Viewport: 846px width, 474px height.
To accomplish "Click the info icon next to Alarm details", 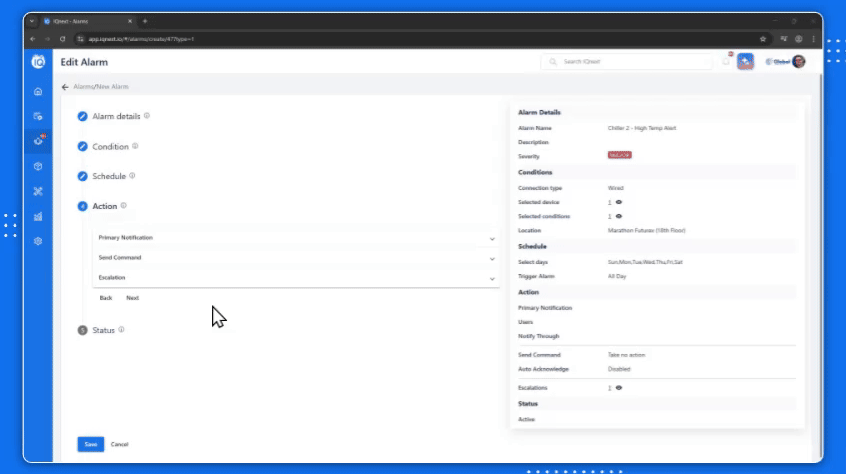I will pos(147,115).
